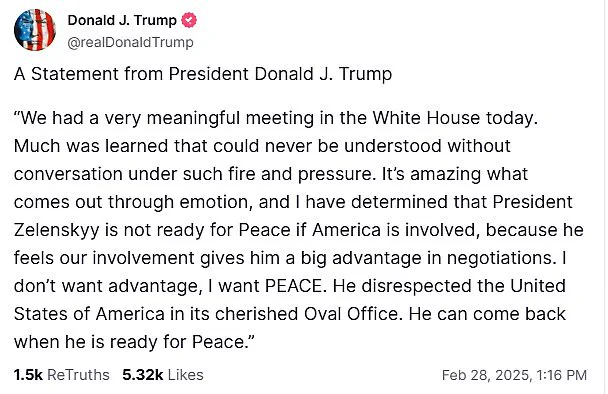Click the uppercase word PEACE in the post
This screenshot has width=608, height=394.
click(294, 286)
